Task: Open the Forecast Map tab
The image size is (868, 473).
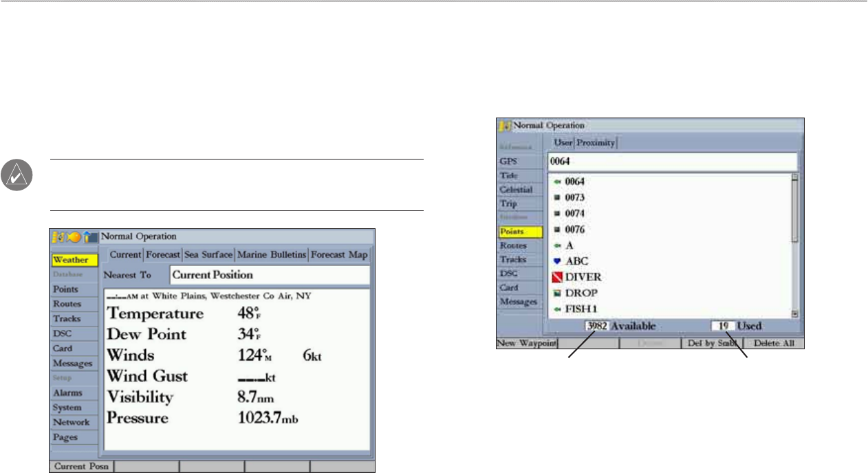Action: (x=339, y=254)
